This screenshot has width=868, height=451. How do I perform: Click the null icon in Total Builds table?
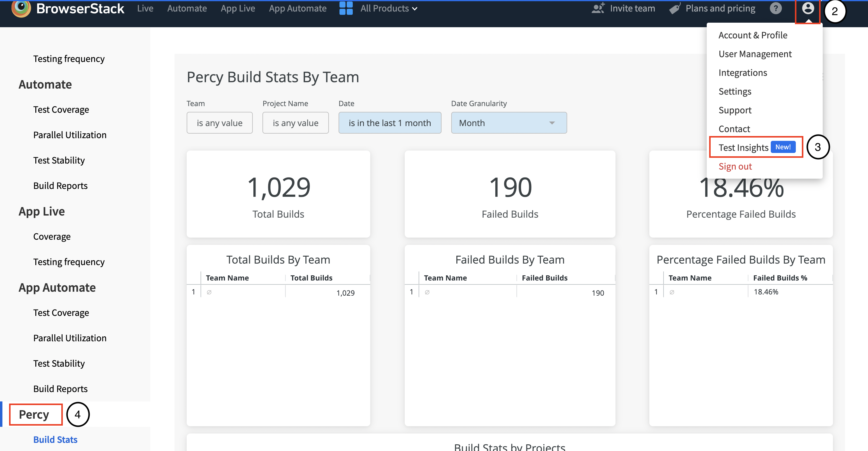(209, 292)
